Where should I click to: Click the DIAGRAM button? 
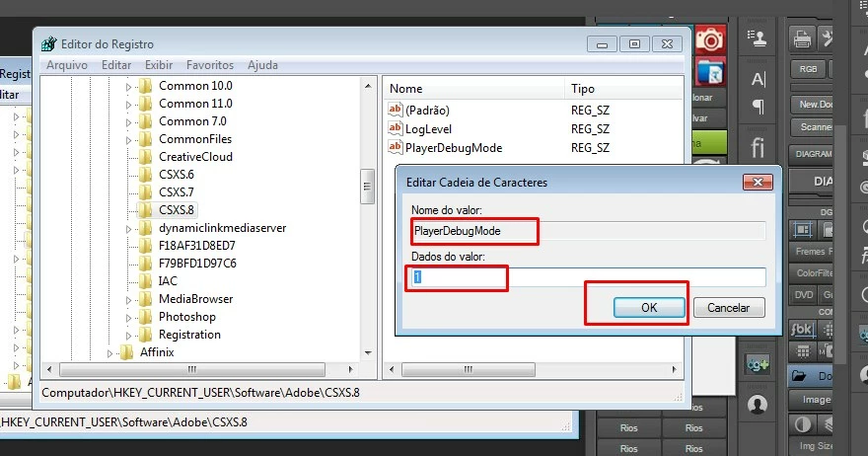coord(813,153)
